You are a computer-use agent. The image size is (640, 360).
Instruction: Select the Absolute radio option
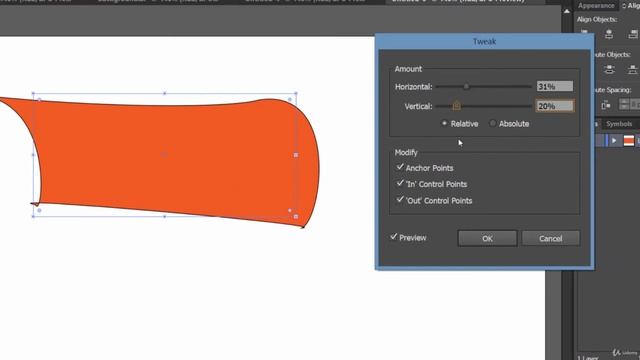(x=492, y=123)
